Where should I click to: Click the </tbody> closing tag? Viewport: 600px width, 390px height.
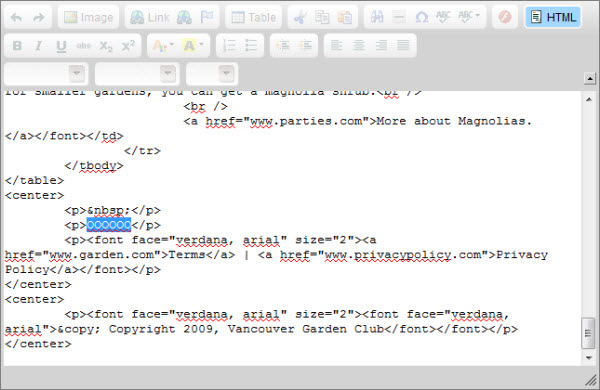tap(94, 166)
